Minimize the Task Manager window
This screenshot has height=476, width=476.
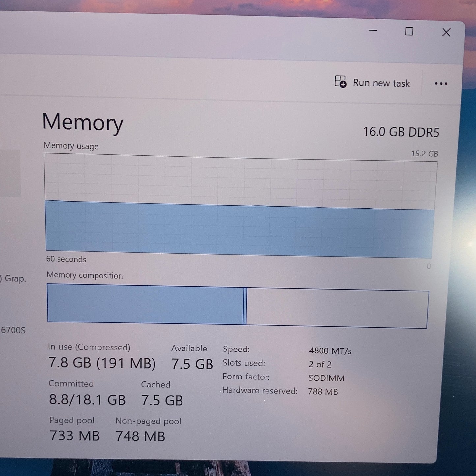click(373, 30)
